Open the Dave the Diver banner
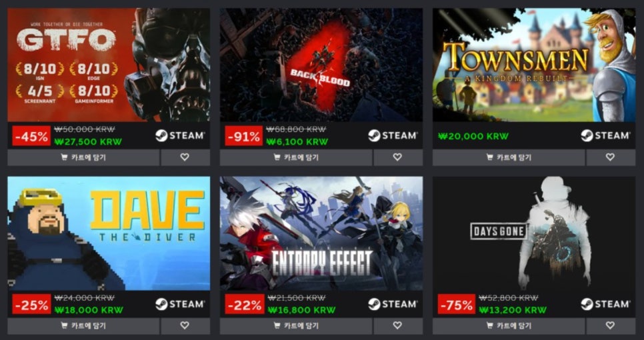Image resolution: width=644 pixels, height=340 pixels. tap(109, 233)
